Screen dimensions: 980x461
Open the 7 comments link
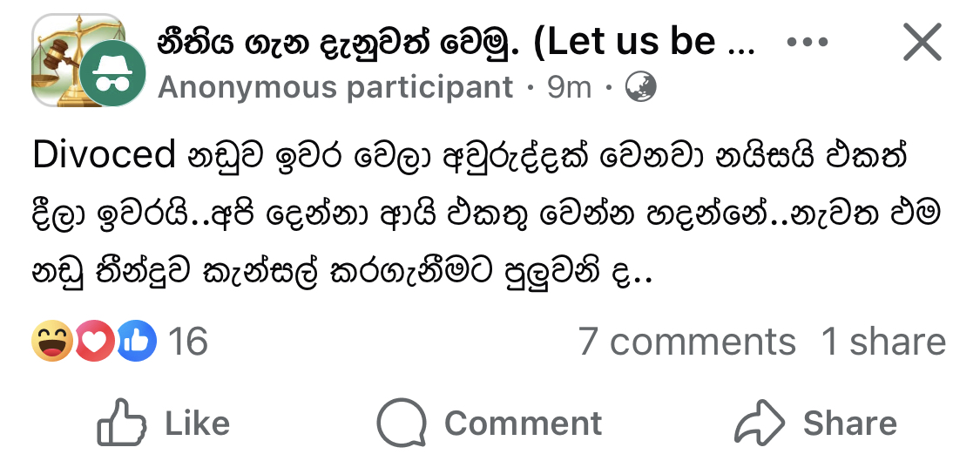(x=687, y=342)
